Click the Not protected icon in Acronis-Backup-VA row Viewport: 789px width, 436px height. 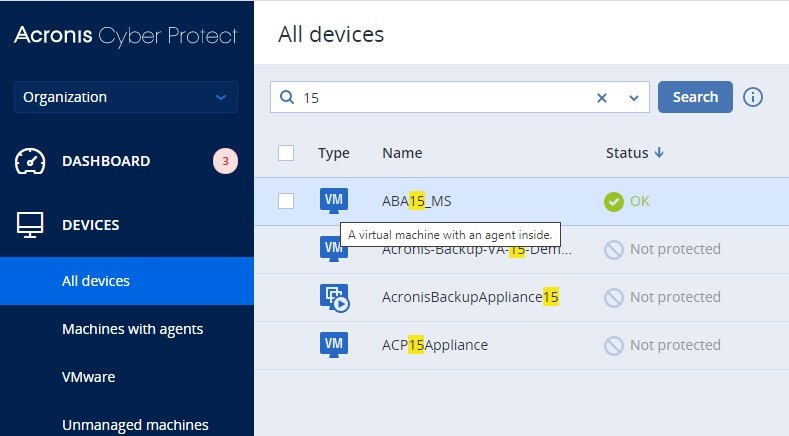[614, 250]
